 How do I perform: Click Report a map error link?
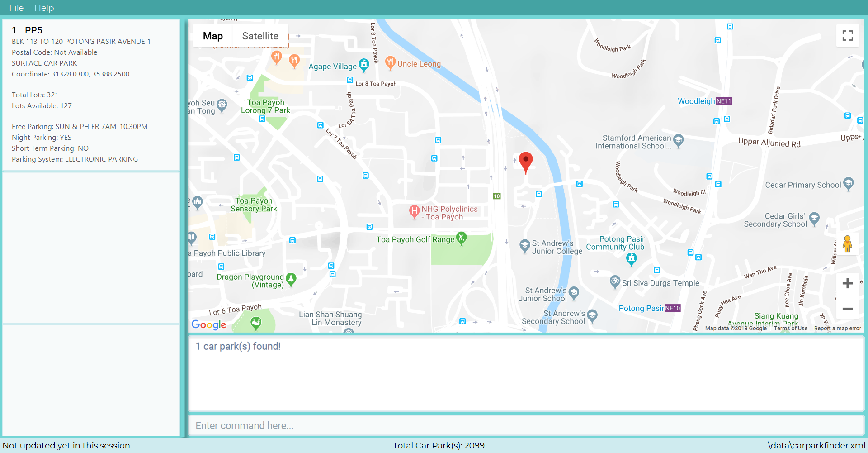point(837,329)
